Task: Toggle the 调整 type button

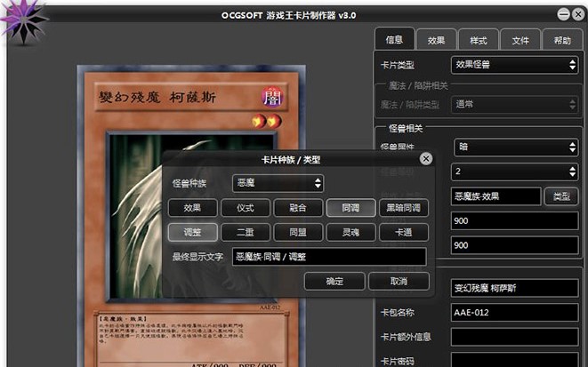Action: tap(192, 232)
